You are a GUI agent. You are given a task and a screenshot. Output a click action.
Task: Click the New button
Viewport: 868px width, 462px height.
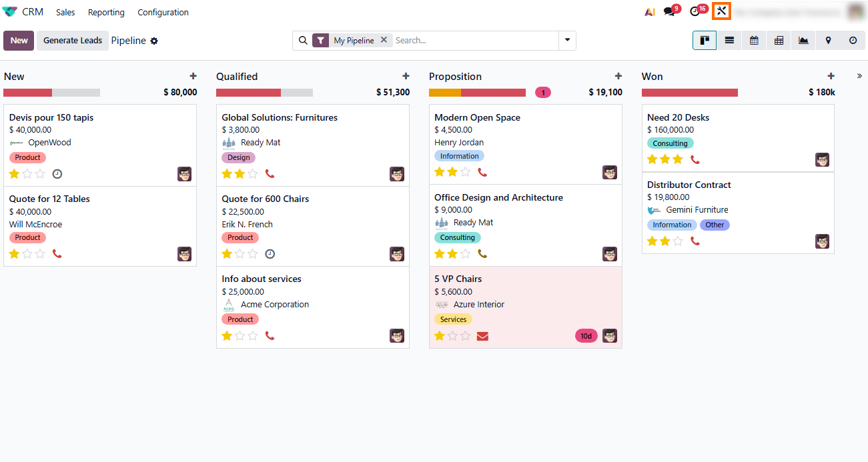[19, 41]
